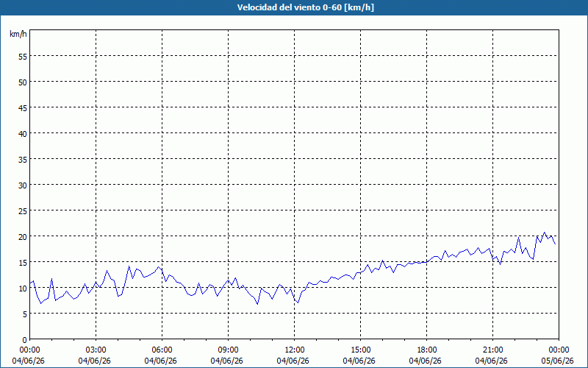Select the "09:00" time label
The height and width of the screenshot is (368, 588).
click(228, 350)
